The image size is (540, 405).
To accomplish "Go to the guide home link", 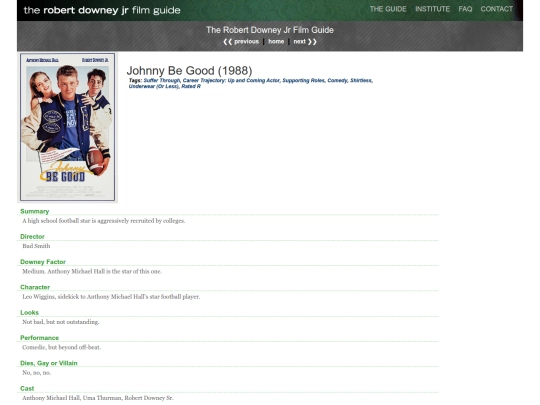I will click(x=276, y=42).
